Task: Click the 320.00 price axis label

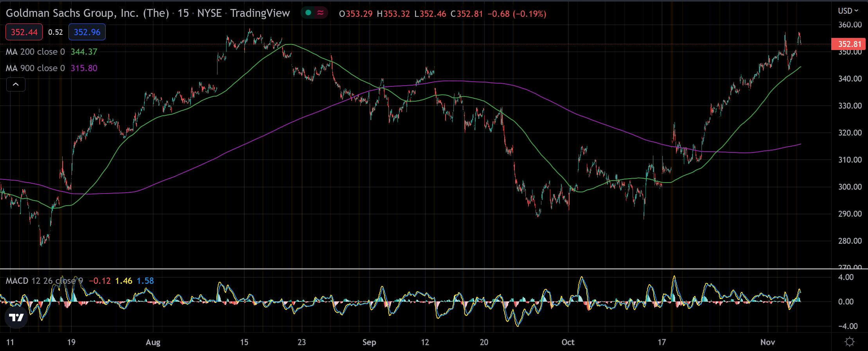Action: [850, 133]
